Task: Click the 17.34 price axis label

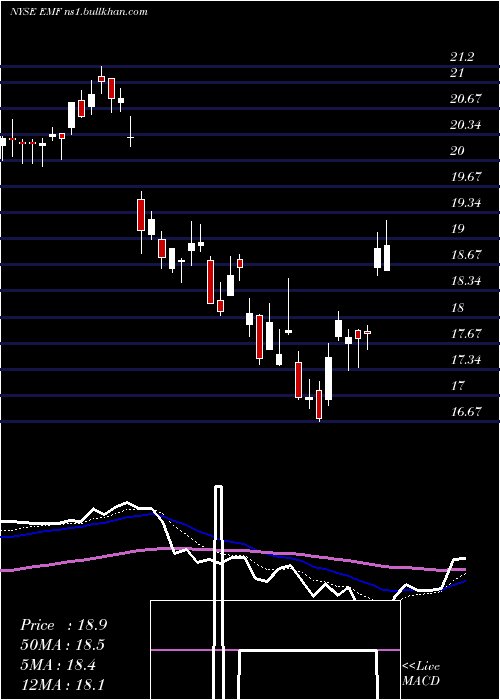Action: pos(466,359)
